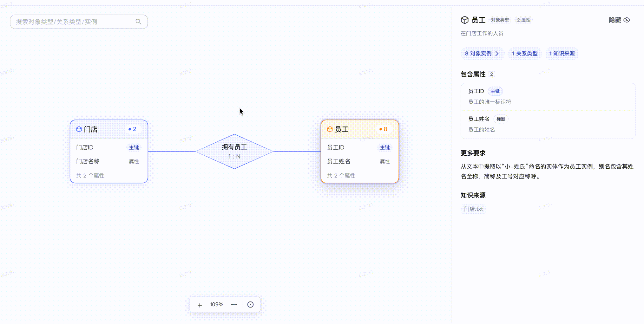Select the 门店 entity card header
Image resolution: width=644 pixels, height=324 pixels.
click(x=109, y=129)
